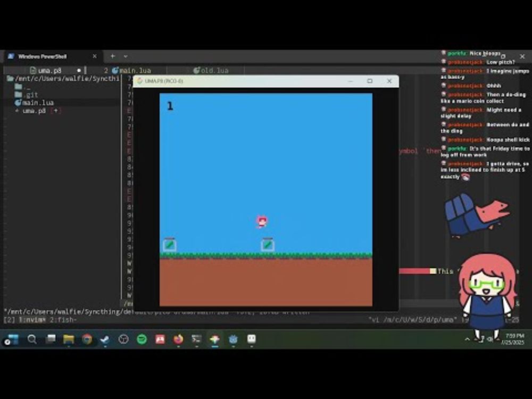
Task: Open Firefox from the taskbar
Action: coord(178,339)
